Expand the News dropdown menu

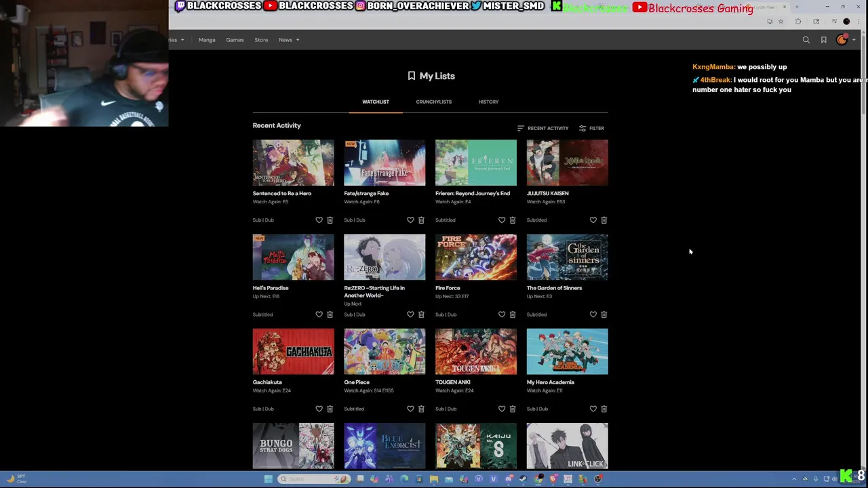click(x=289, y=40)
